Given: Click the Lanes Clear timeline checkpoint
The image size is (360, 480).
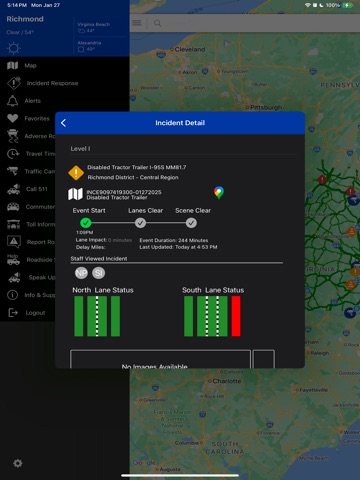Looking at the screenshot, I should [x=140, y=223].
